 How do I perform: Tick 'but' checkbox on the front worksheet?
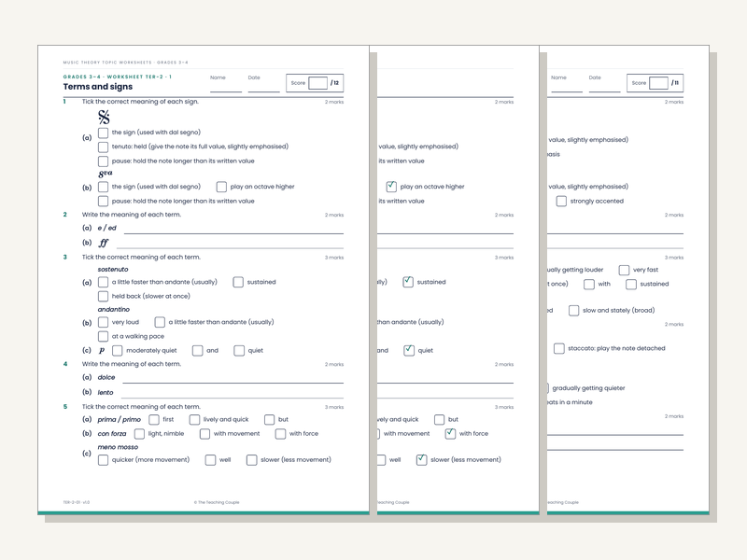pyautogui.click(x=270, y=419)
